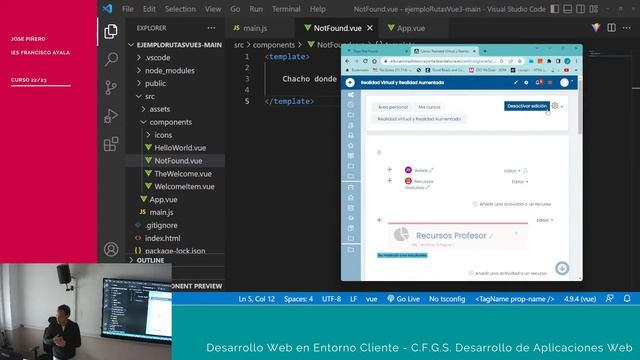Screen dimensions: 640x360
Task: Open the File menu
Action: pos(128,9)
